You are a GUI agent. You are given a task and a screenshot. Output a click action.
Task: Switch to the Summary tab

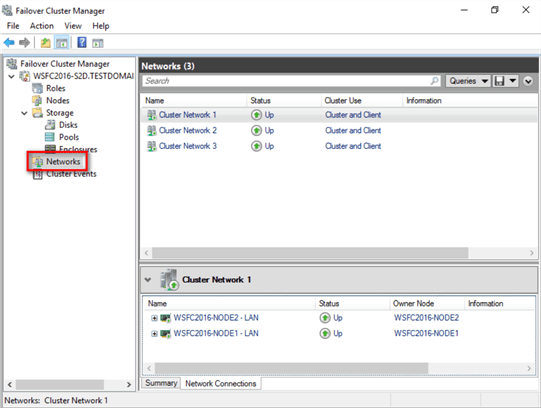point(161,383)
